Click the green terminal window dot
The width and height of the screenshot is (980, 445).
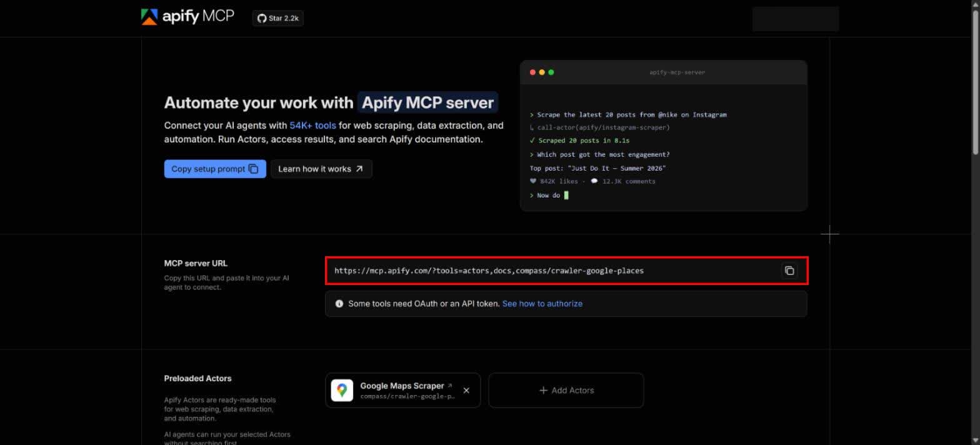point(551,72)
